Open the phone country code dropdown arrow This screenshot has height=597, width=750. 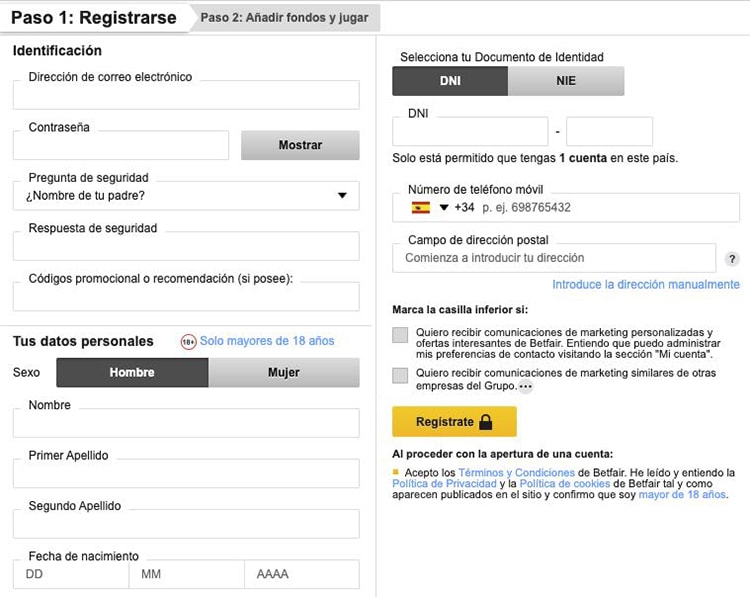444,208
